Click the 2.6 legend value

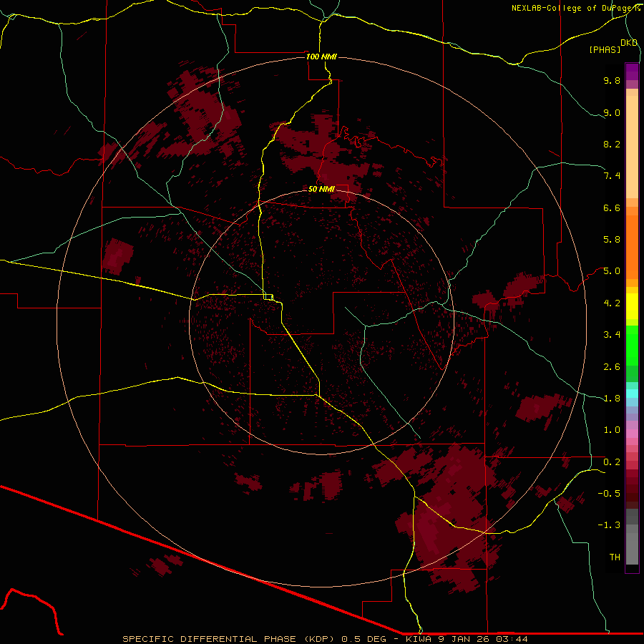(612, 367)
